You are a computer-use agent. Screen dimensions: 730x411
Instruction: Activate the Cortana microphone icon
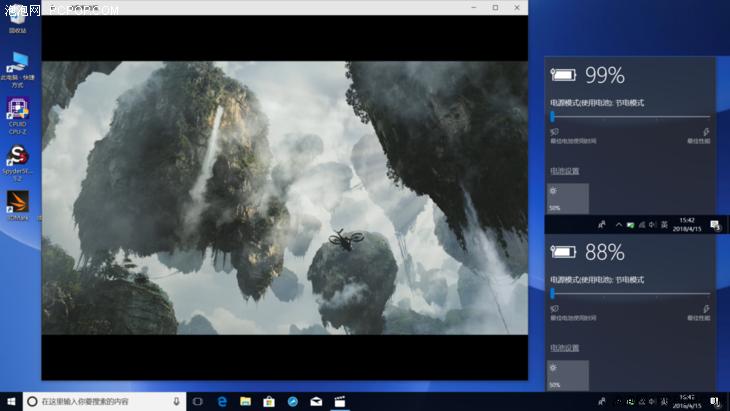[176, 401]
